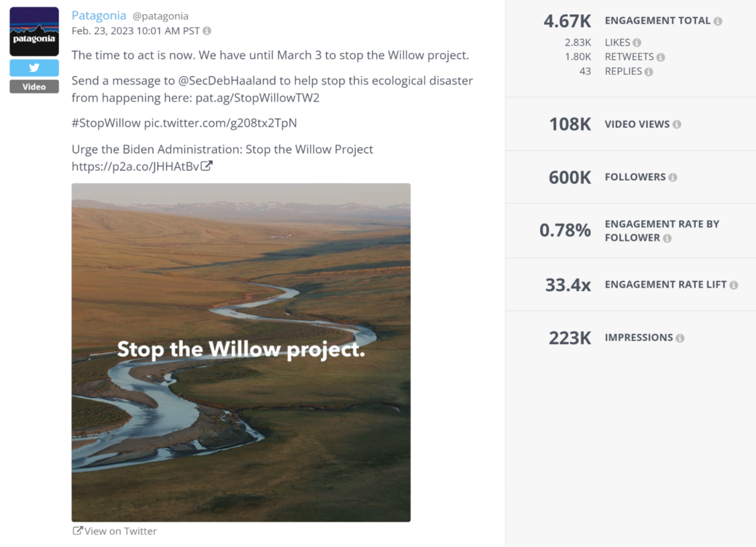Click the Followers metric info icon

pyautogui.click(x=673, y=177)
